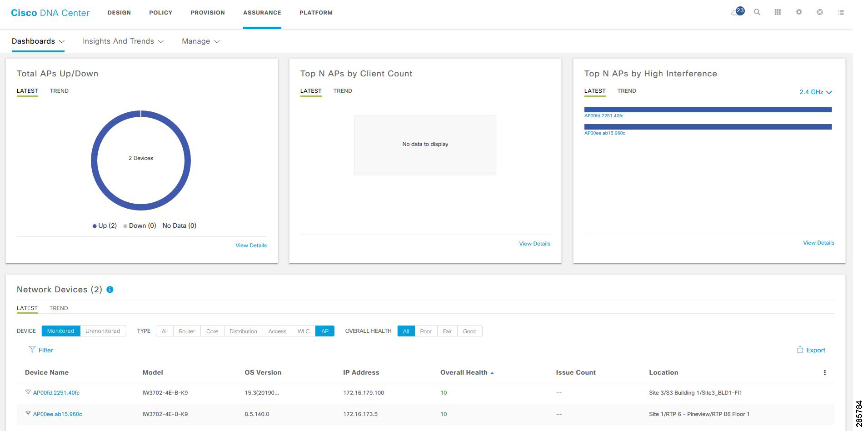Click the Cisco DNA Center logo

50,13
